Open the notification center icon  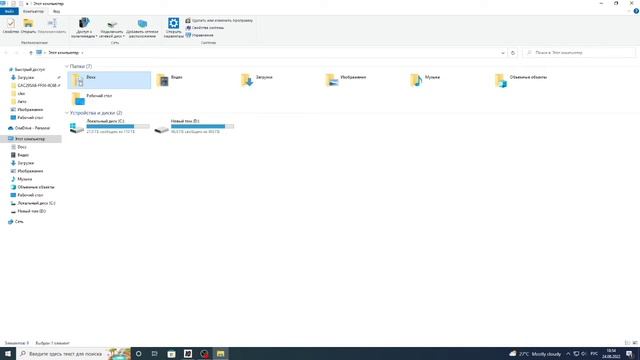pyautogui.click(x=629, y=353)
